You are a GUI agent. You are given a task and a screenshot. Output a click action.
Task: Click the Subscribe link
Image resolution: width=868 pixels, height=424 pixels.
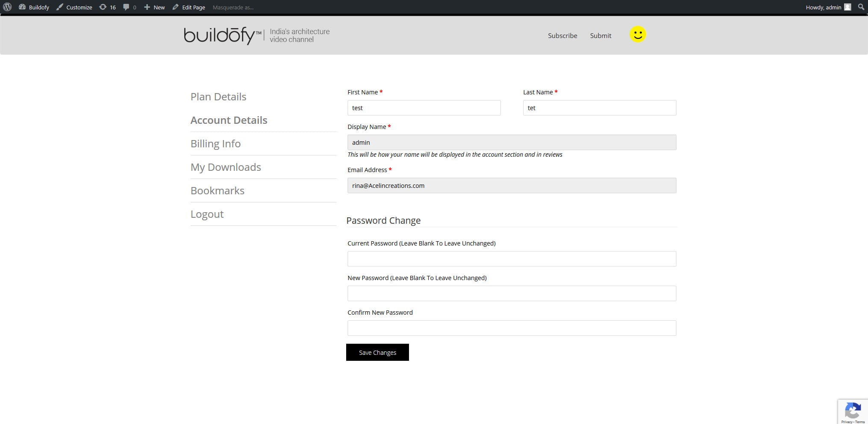point(562,35)
